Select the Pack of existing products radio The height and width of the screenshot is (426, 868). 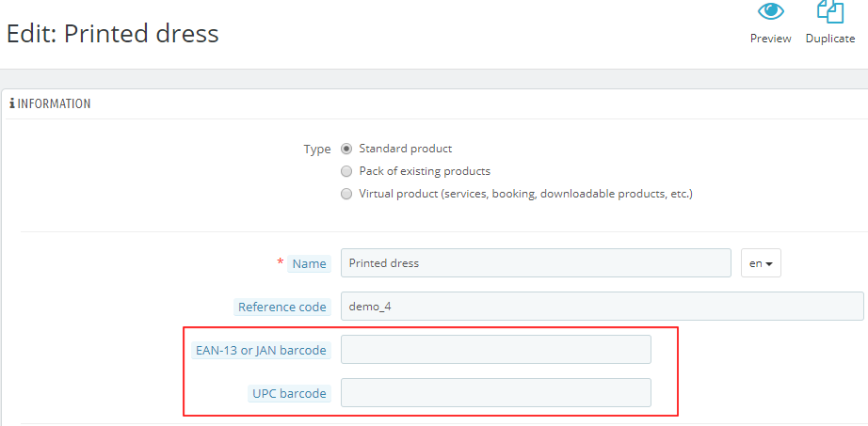point(346,171)
